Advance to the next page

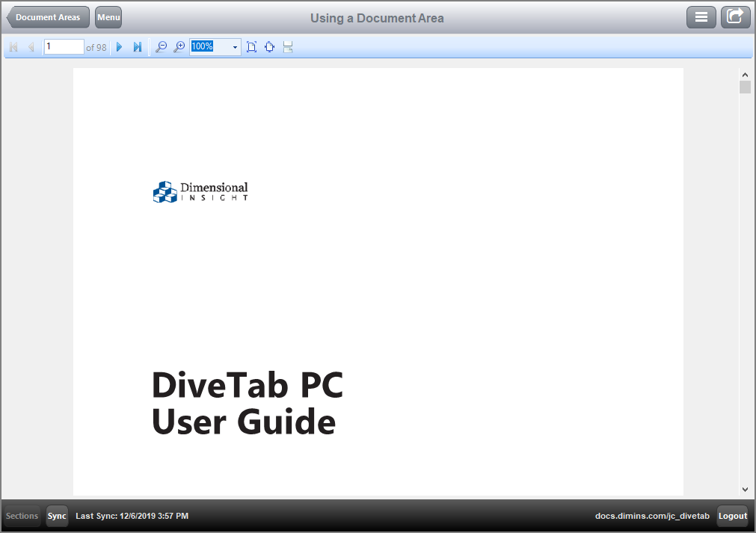click(120, 46)
